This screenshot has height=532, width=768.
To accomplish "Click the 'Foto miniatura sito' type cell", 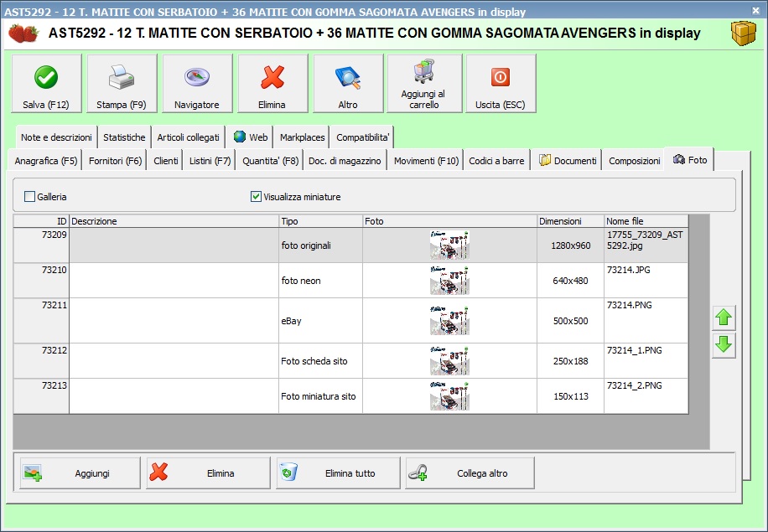I will [321, 396].
